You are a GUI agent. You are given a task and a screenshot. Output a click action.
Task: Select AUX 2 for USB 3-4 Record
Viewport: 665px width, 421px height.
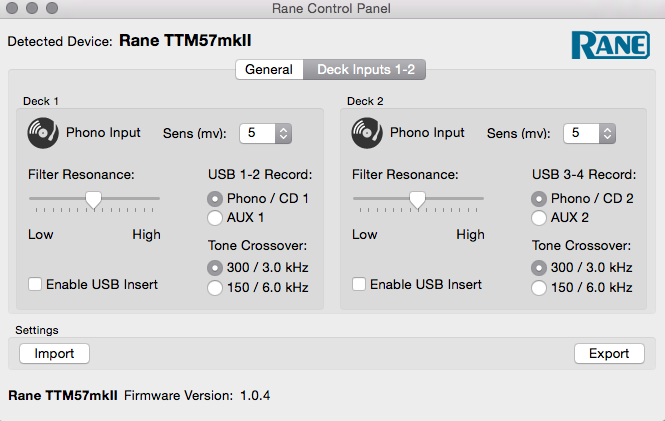pyautogui.click(x=538, y=217)
